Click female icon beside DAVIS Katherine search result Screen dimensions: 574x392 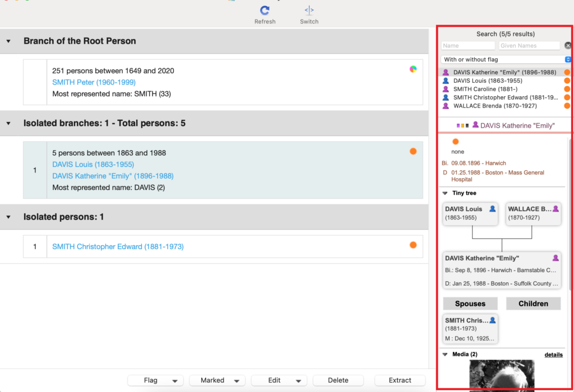point(446,72)
